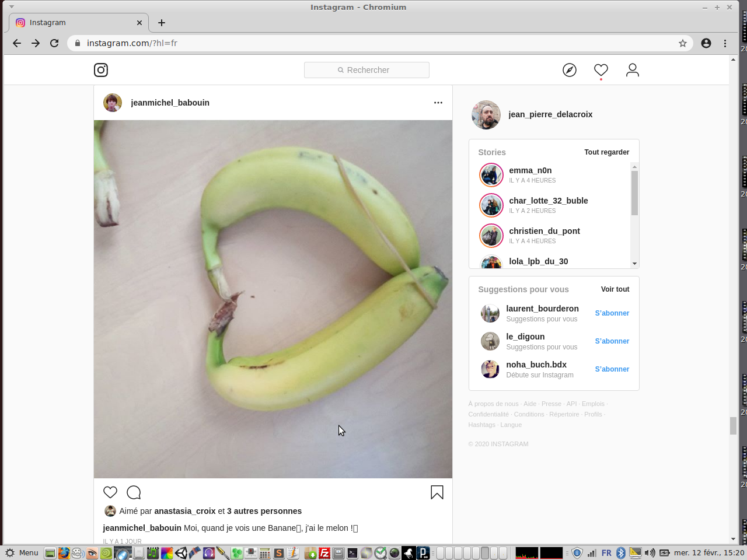This screenshot has height=560, width=747.
Task: Open the system Menu in taskbar
Action: click(x=22, y=553)
